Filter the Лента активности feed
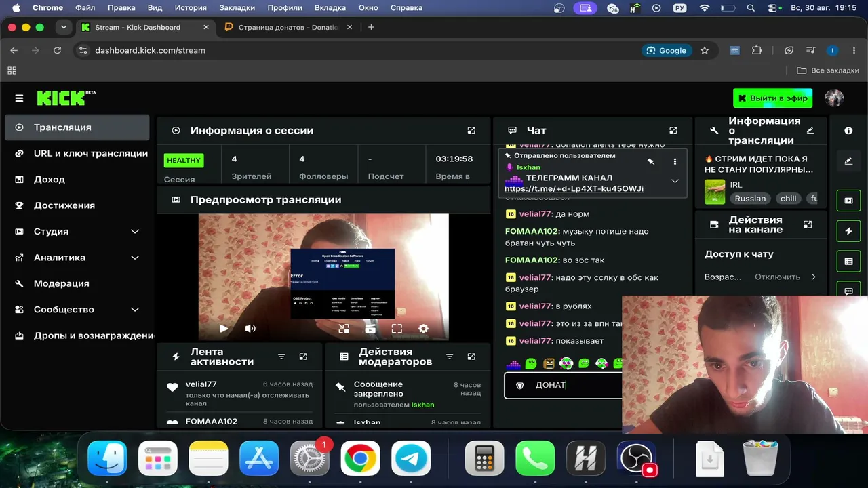This screenshot has width=868, height=488. coord(281,357)
